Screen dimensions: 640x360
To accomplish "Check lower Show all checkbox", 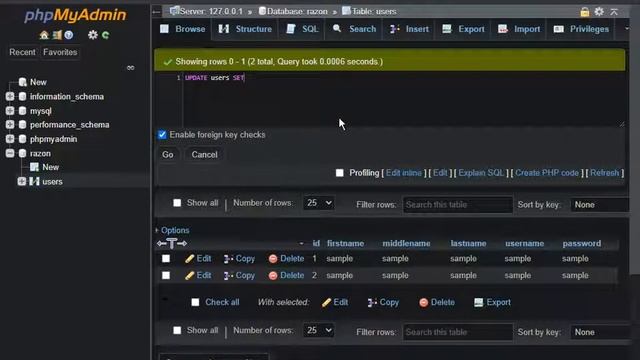I will coord(177,330).
